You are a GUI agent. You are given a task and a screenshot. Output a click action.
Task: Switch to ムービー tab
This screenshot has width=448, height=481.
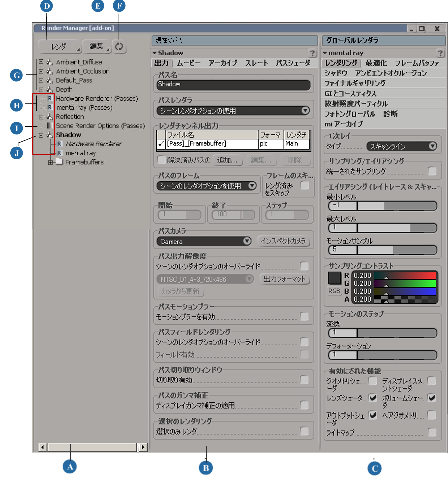coord(189,63)
